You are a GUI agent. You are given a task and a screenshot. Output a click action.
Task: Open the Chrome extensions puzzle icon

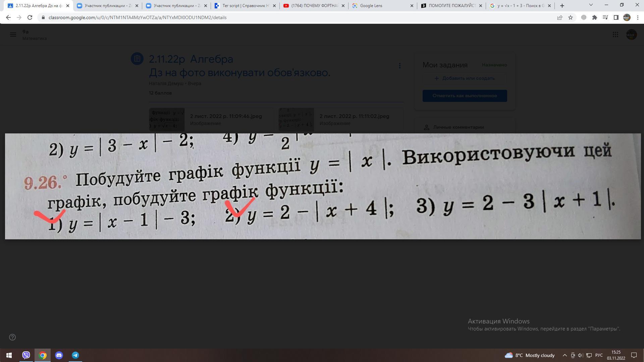point(594,17)
